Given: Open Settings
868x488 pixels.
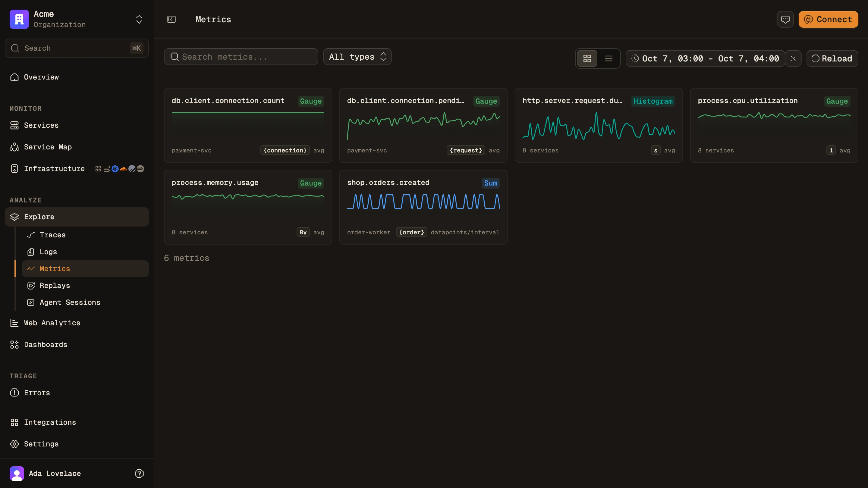Looking at the screenshot, I should (x=77, y=444).
